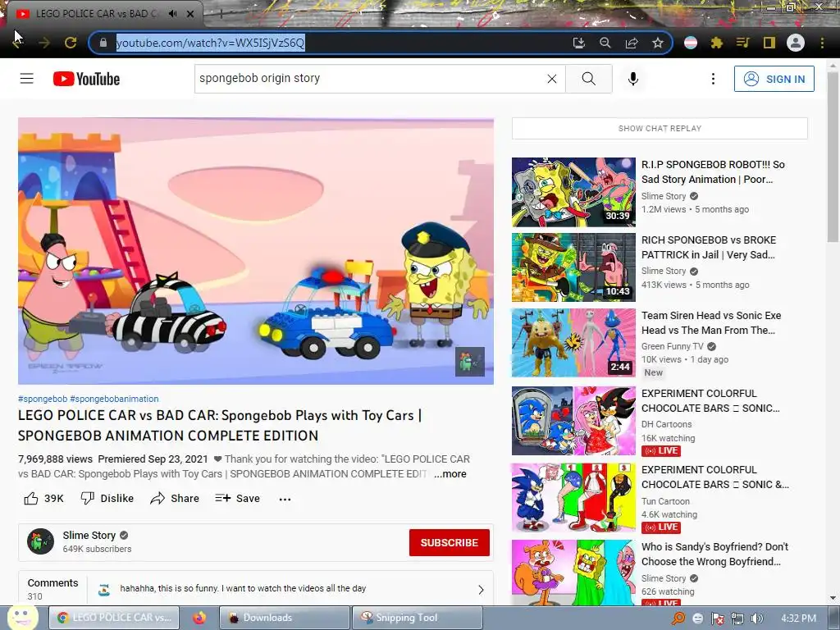Click the channel watermark in the video corner
Viewport: 840px width, 630px height.
pyautogui.click(x=470, y=362)
